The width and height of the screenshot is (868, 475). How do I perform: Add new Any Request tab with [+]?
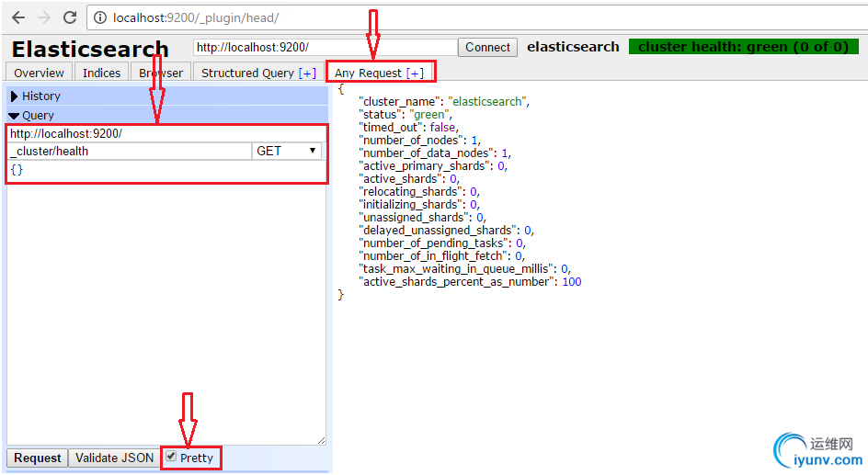point(415,73)
